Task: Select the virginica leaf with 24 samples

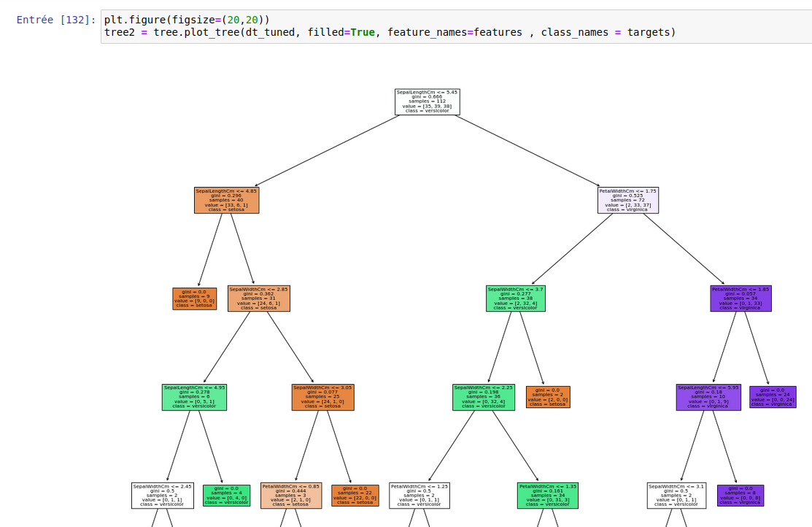Action: point(772,397)
